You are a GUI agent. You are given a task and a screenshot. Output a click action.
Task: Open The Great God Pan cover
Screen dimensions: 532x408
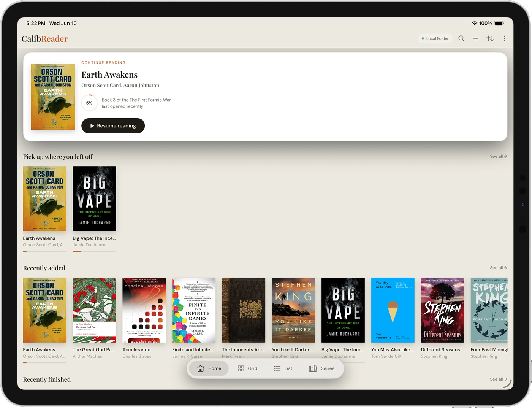tap(94, 310)
